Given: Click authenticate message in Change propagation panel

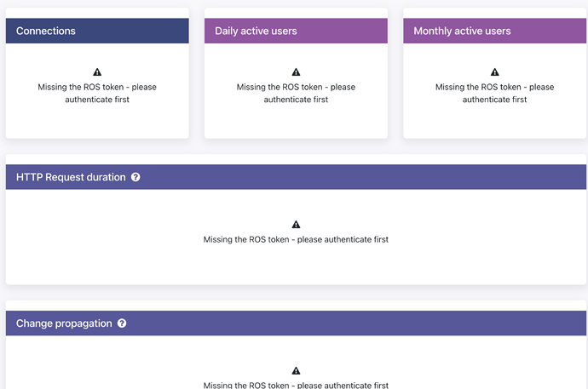Looking at the screenshot, I should (x=296, y=385).
